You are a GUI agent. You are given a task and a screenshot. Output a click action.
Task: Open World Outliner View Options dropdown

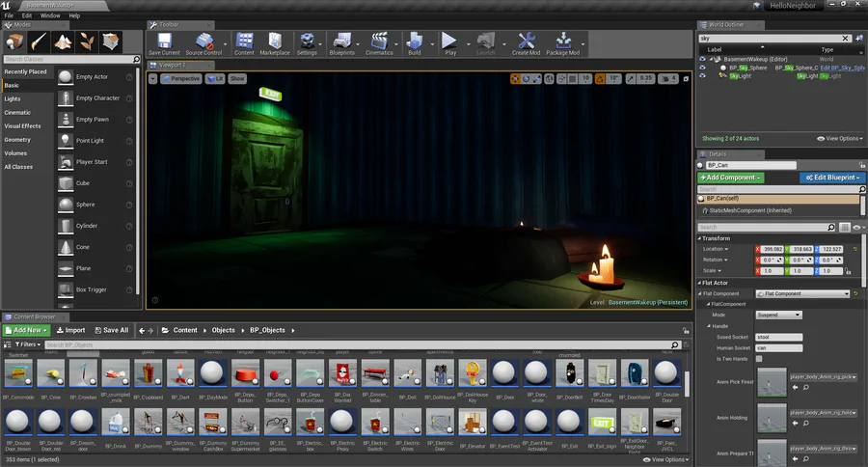click(x=840, y=139)
